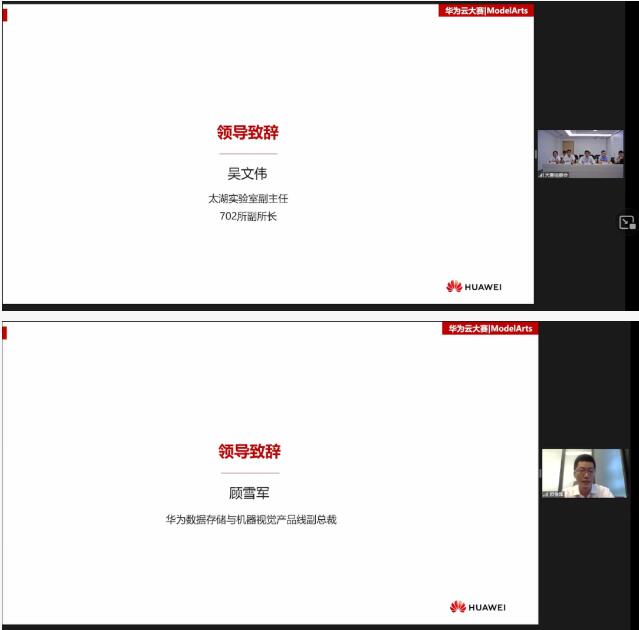Click the microphone icon on single speaker thumbnail
Viewport: 639px width, 630px height.
[546, 494]
